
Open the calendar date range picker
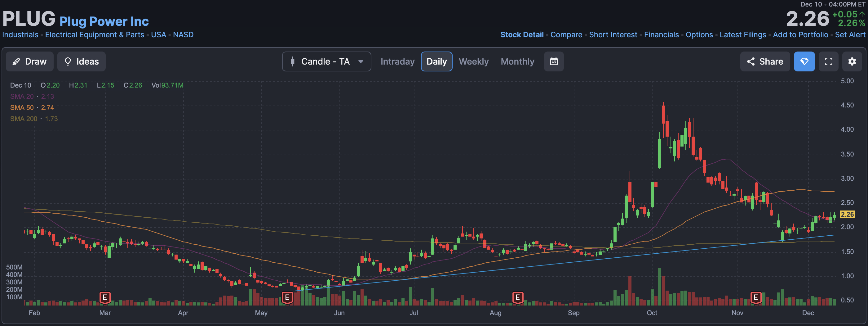point(554,61)
